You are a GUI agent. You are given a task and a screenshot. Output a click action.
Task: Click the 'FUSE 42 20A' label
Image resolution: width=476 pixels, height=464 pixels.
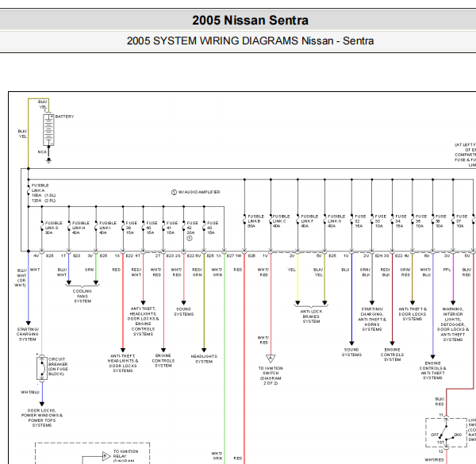pyautogui.click(x=192, y=228)
